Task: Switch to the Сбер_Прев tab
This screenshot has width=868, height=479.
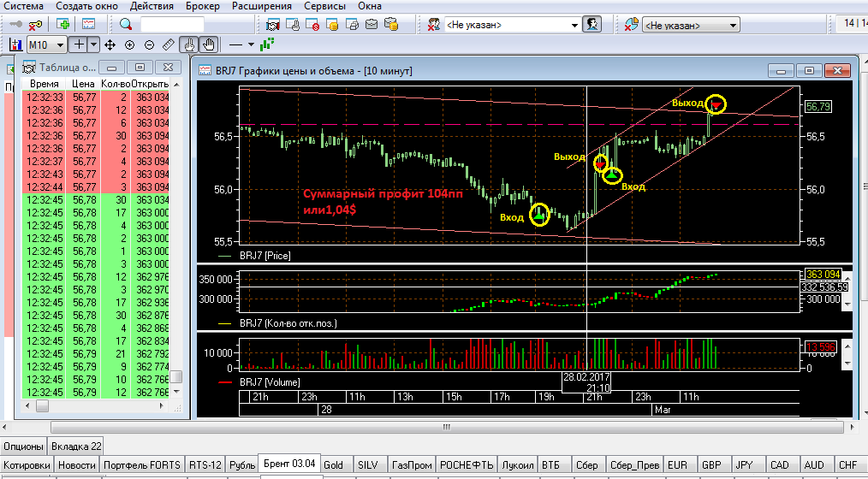Action: click(633, 465)
